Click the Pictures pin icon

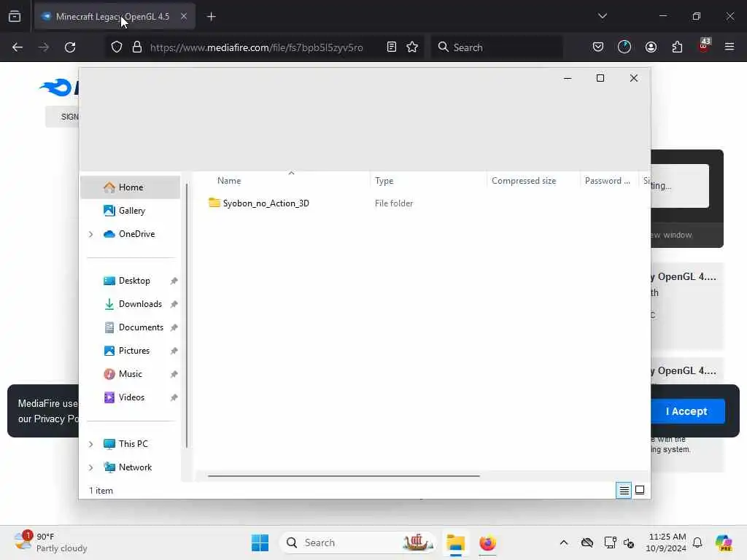[x=174, y=351]
